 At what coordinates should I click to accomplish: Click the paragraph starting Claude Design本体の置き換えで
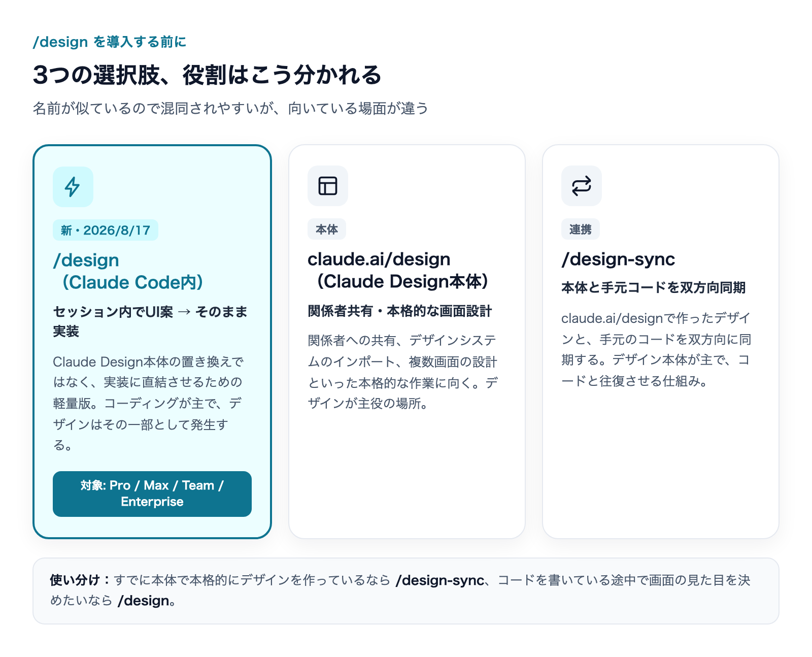(x=148, y=404)
